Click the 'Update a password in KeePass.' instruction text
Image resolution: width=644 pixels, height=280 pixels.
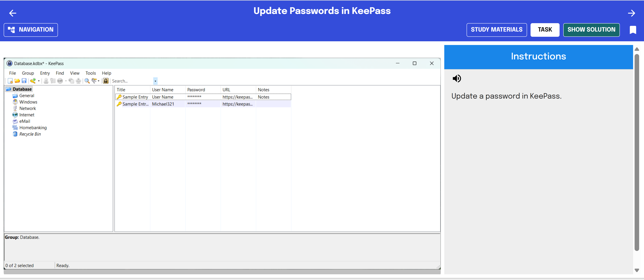[x=507, y=96]
